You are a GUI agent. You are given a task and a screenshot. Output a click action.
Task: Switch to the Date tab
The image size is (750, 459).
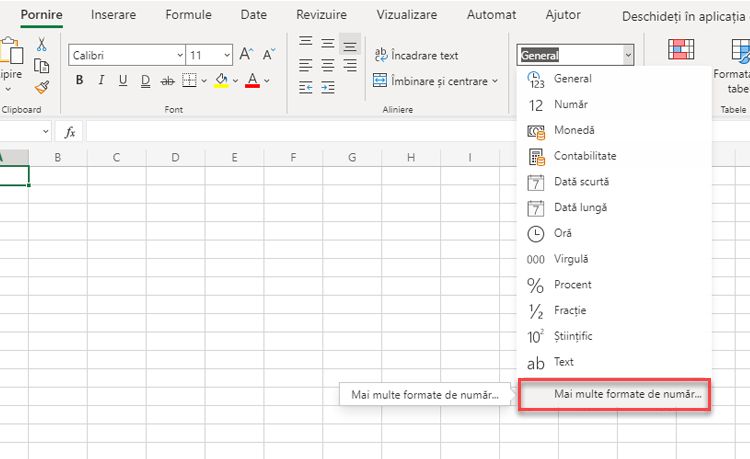tap(254, 15)
